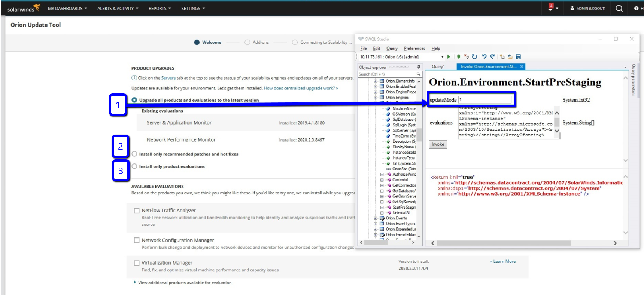Run the query with the green play icon

point(449,57)
